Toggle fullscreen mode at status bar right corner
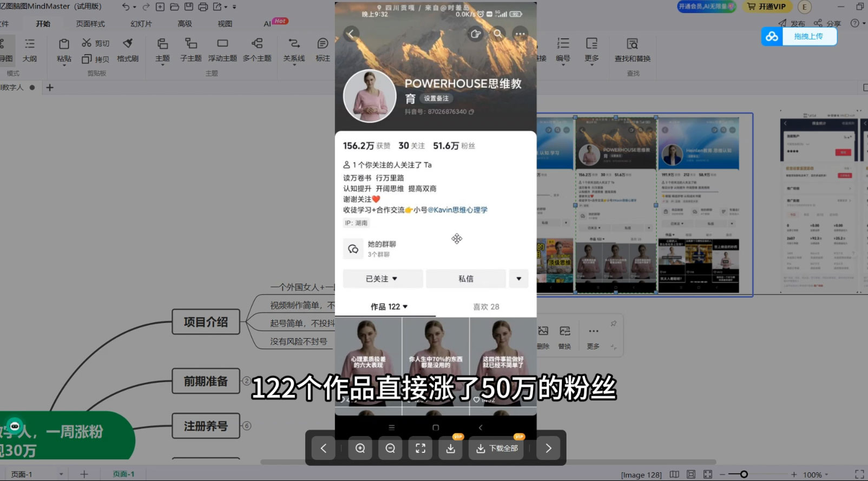 (859, 475)
